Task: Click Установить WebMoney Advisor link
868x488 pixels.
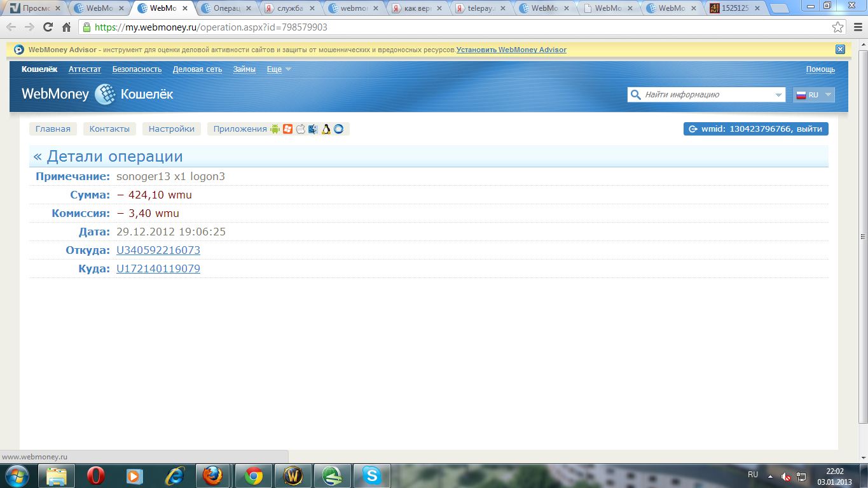Action: coord(511,50)
